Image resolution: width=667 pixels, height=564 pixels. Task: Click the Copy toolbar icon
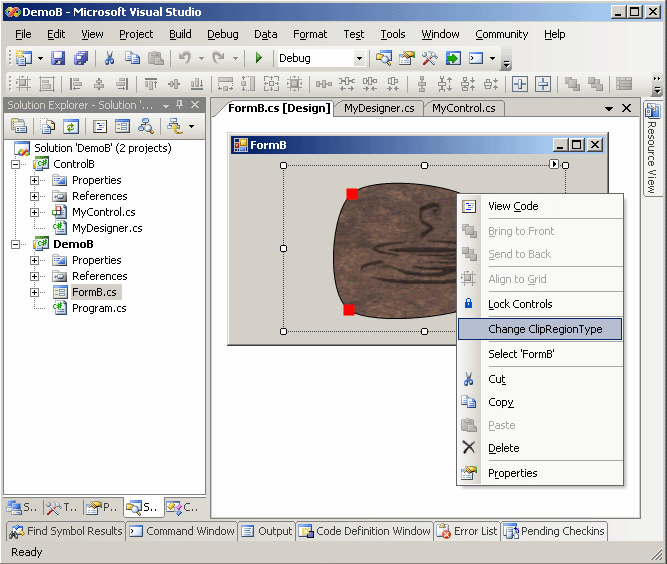(132, 58)
